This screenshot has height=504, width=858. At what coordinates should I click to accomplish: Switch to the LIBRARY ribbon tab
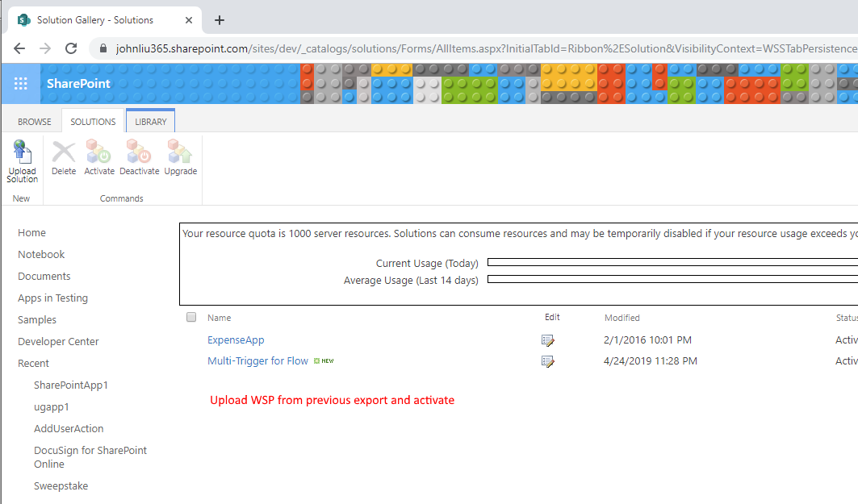tap(151, 122)
